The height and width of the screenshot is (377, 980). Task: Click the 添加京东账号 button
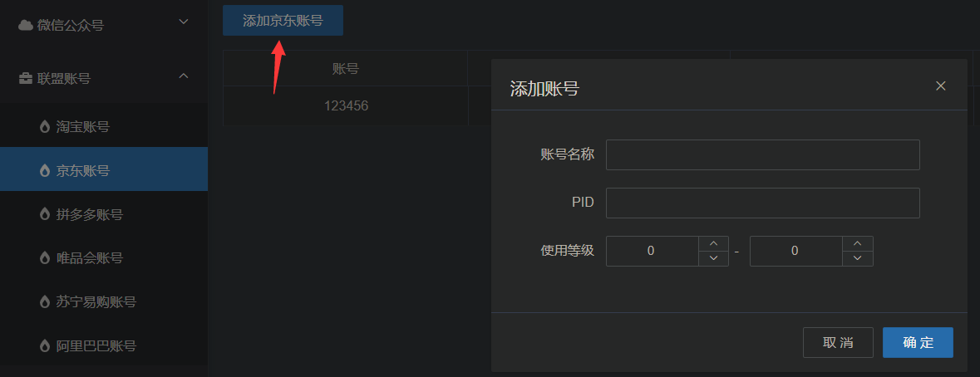(283, 21)
